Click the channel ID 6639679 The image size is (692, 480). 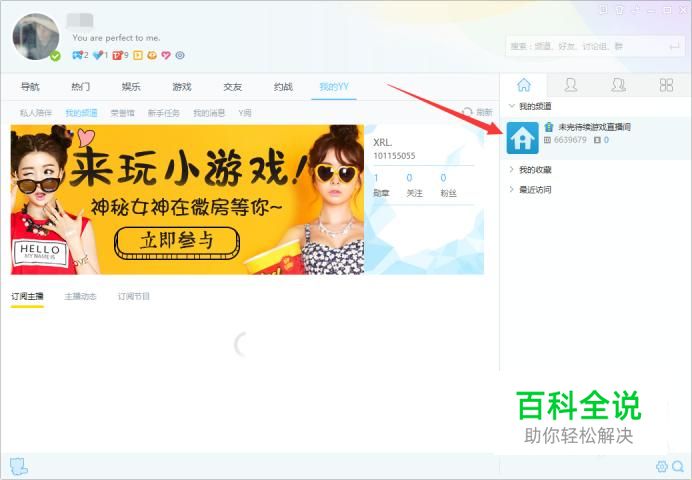[x=570, y=140]
